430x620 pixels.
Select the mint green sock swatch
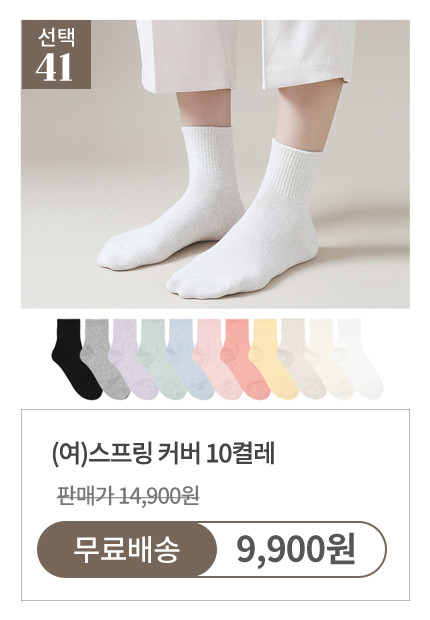(160, 359)
